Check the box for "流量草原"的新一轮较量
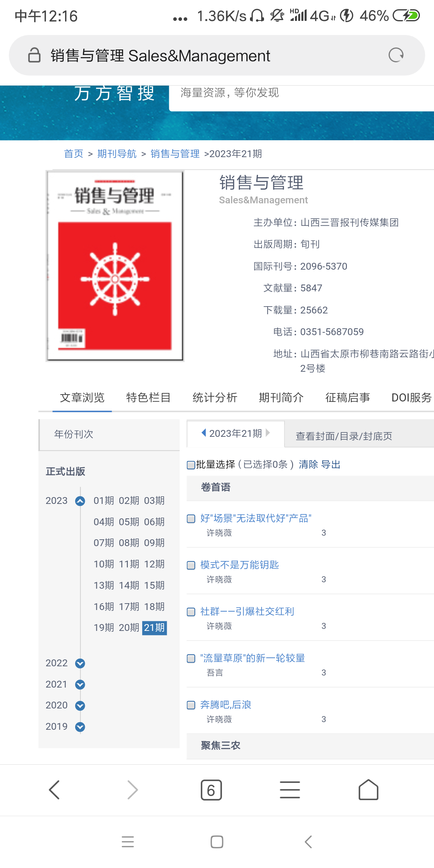The height and width of the screenshot is (868, 434). tap(191, 659)
